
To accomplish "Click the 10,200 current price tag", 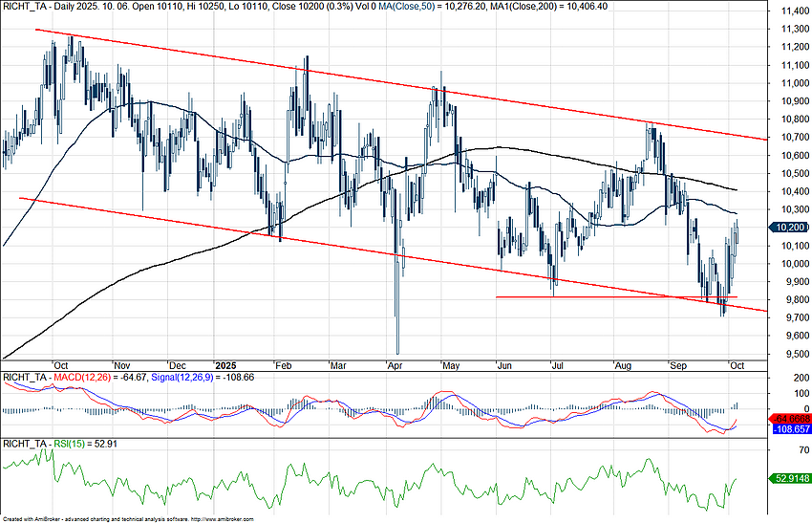I will (791, 228).
